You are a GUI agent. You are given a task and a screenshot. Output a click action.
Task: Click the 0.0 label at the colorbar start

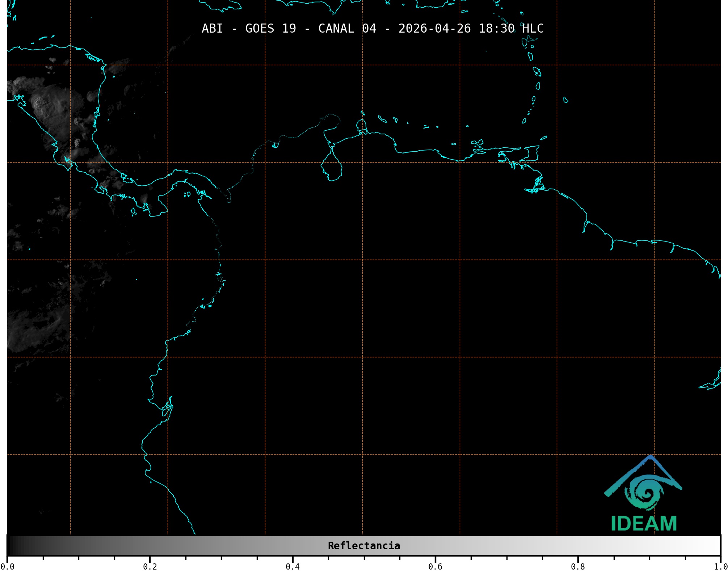tap(7, 567)
